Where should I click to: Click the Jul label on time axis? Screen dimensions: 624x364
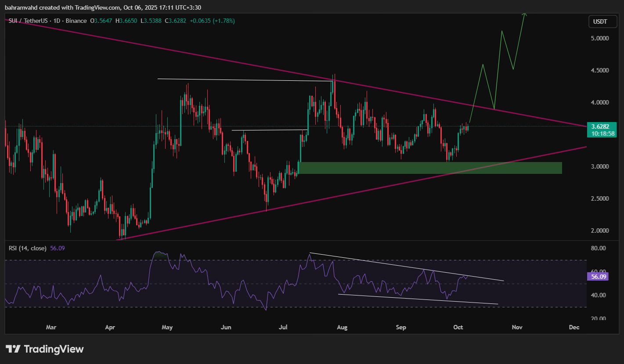coord(284,327)
